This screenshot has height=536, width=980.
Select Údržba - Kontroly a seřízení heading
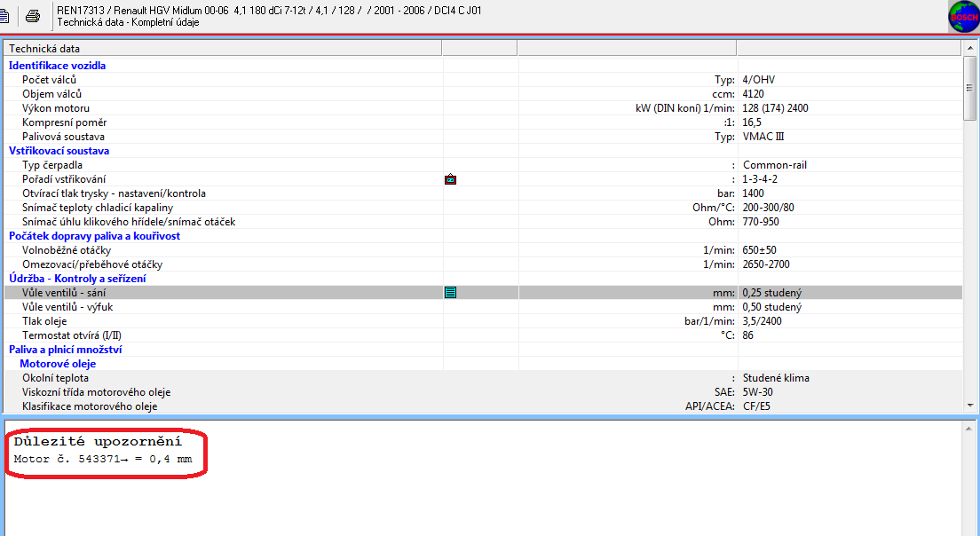77,279
